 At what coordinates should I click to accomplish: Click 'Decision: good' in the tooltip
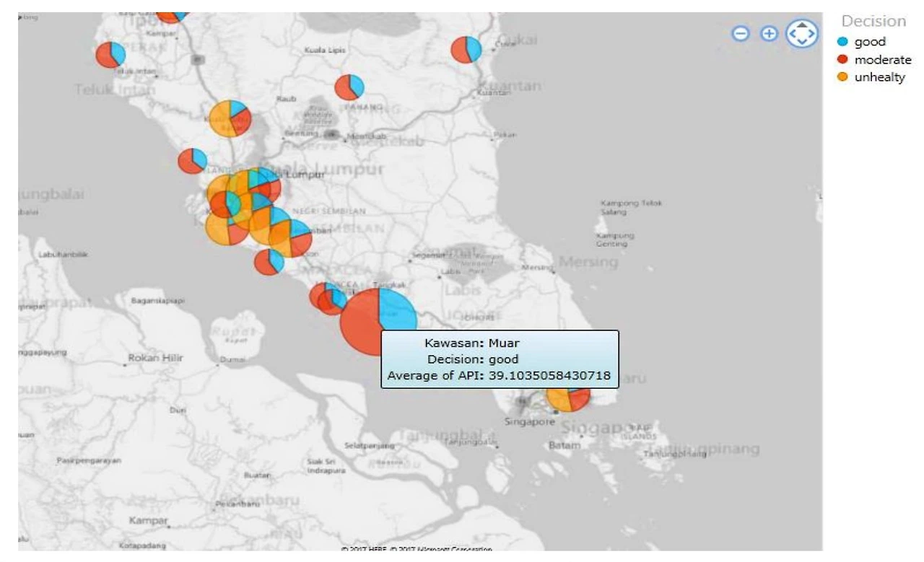473,359
